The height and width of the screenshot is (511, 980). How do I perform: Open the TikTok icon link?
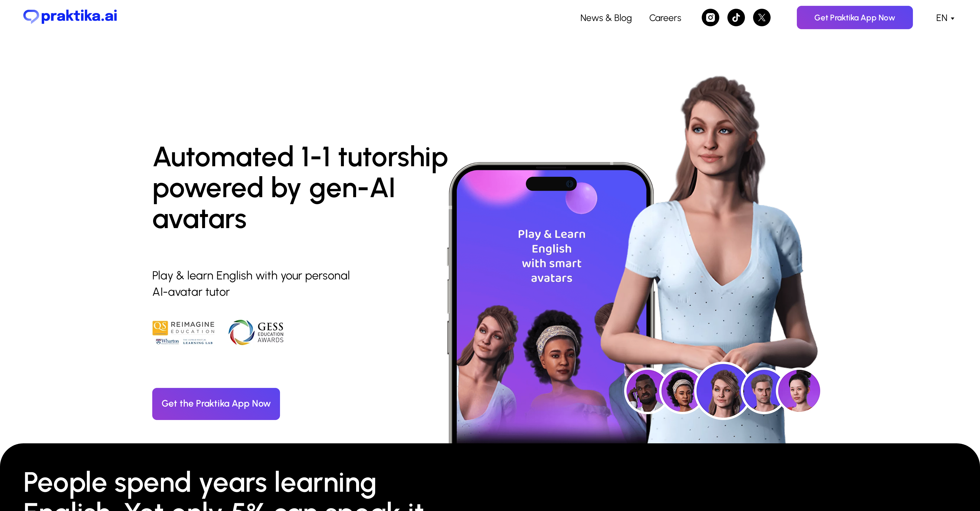736,17
